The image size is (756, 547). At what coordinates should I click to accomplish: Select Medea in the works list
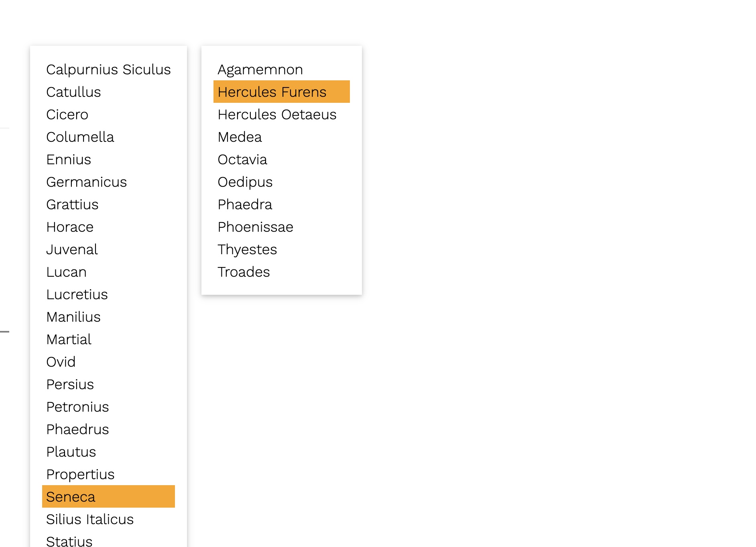240,137
